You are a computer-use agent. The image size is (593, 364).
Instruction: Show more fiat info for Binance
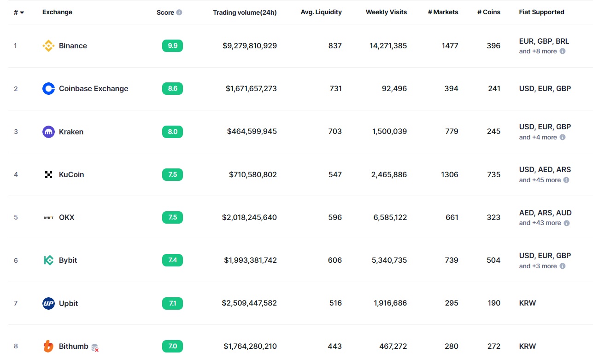pos(563,52)
